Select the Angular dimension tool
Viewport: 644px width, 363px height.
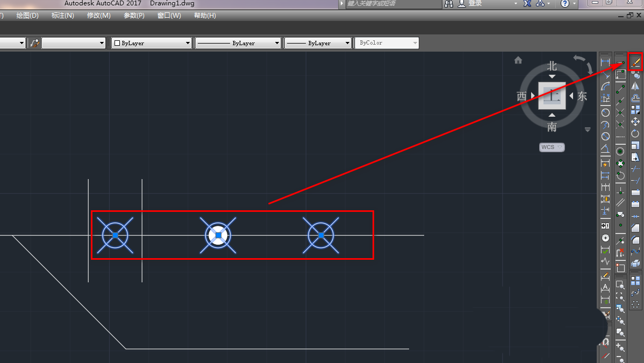tap(605, 148)
